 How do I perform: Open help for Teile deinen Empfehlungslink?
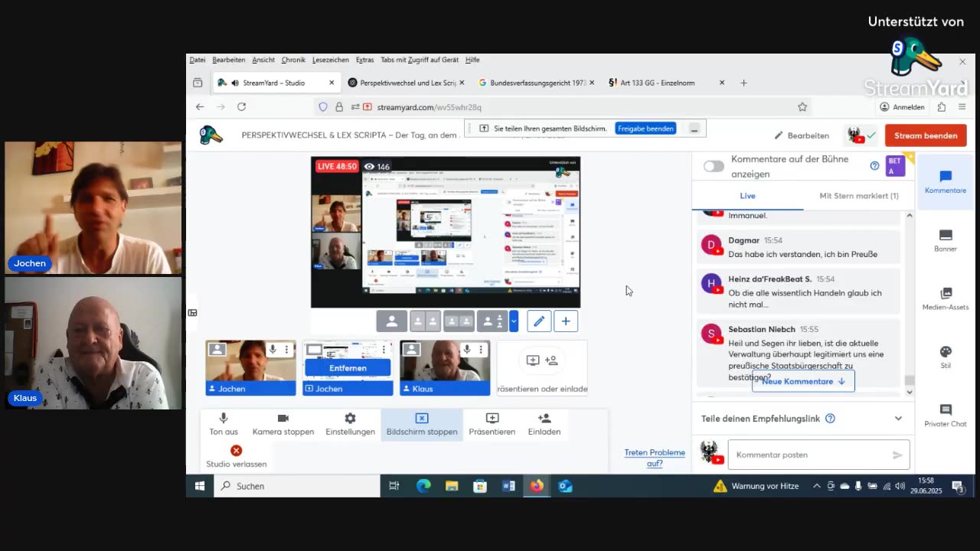tap(830, 419)
